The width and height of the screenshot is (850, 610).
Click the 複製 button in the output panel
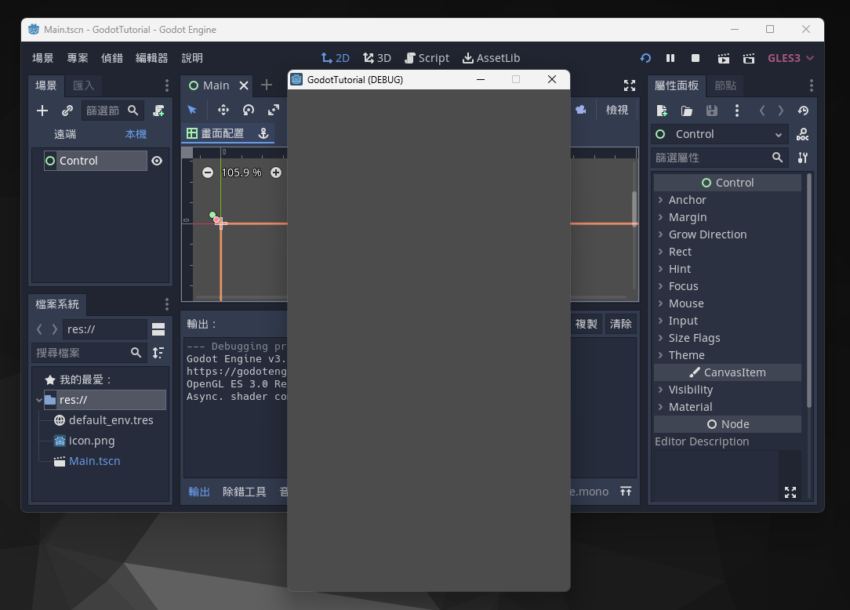pyautogui.click(x=586, y=324)
